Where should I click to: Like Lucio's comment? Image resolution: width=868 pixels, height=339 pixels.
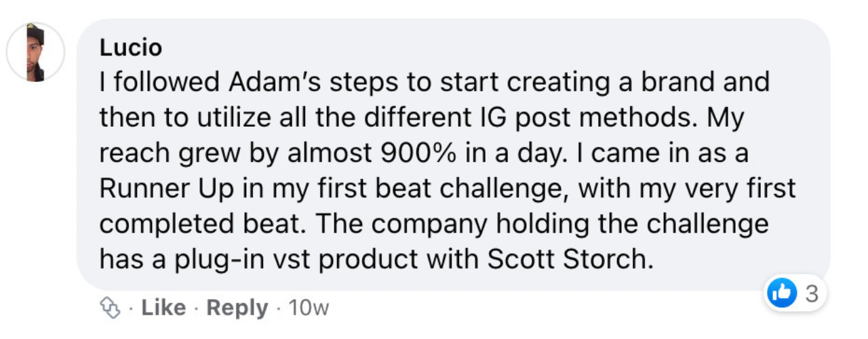[163, 308]
